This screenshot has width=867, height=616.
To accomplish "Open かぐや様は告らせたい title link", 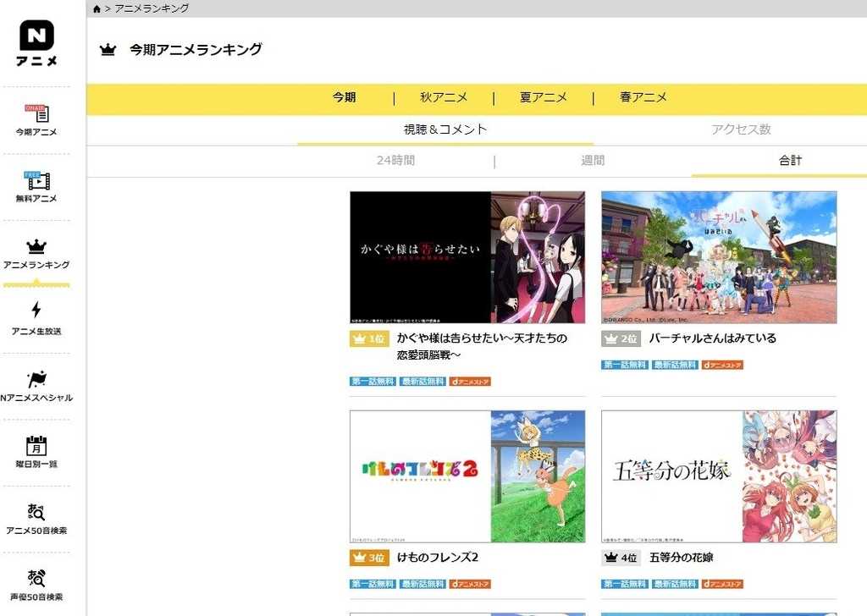I will click(x=482, y=346).
